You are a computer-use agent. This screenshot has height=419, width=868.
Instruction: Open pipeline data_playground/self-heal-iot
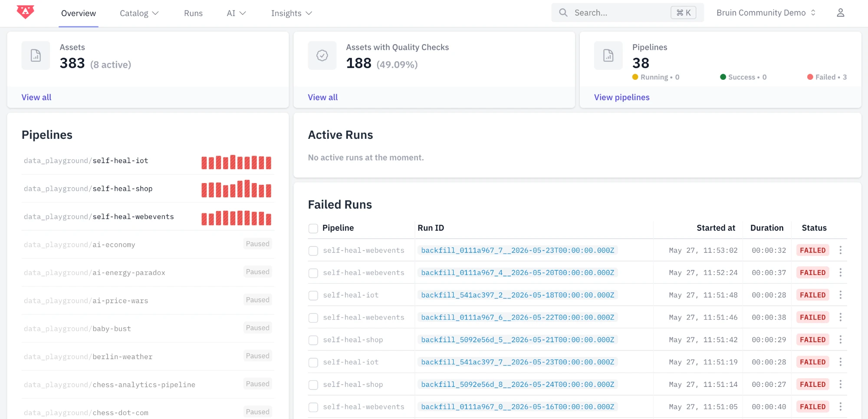(86, 160)
